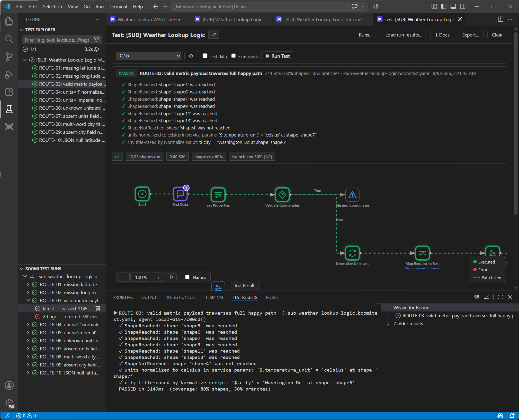Open the Accounts menu icon

[9, 385]
